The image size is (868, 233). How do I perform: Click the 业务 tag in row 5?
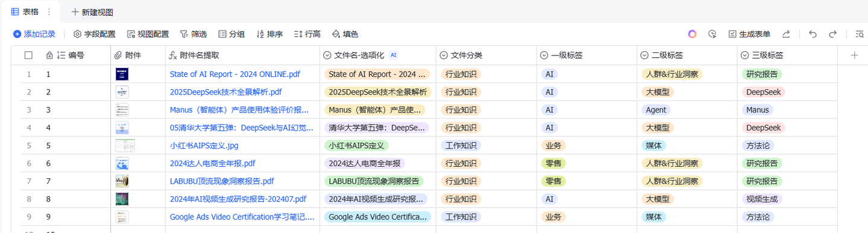coord(554,146)
